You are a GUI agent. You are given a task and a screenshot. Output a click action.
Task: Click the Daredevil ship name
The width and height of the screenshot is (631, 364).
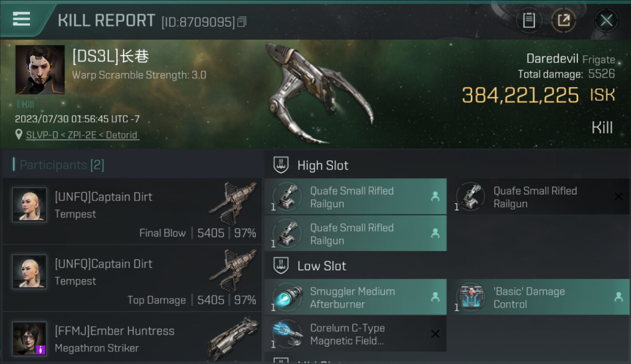[x=552, y=59]
